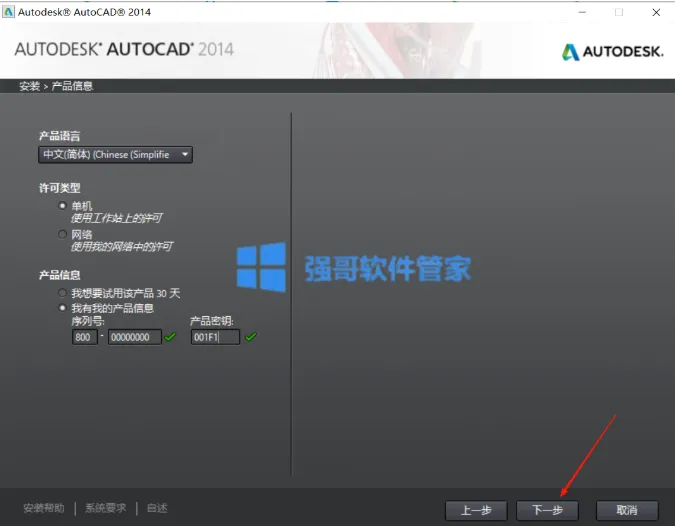Open the 自述 readme link
Screen dimensions: 675x526
point(157,508)
